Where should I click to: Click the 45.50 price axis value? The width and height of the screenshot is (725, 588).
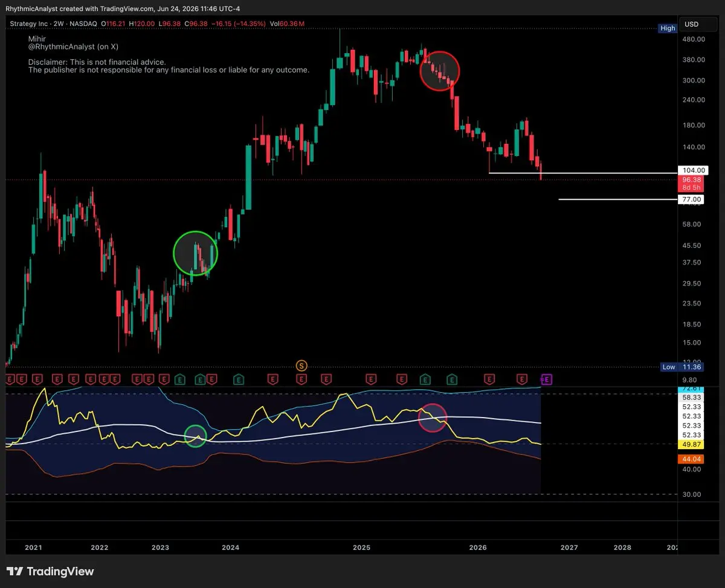pyautogui.click(x=693, y=245)
